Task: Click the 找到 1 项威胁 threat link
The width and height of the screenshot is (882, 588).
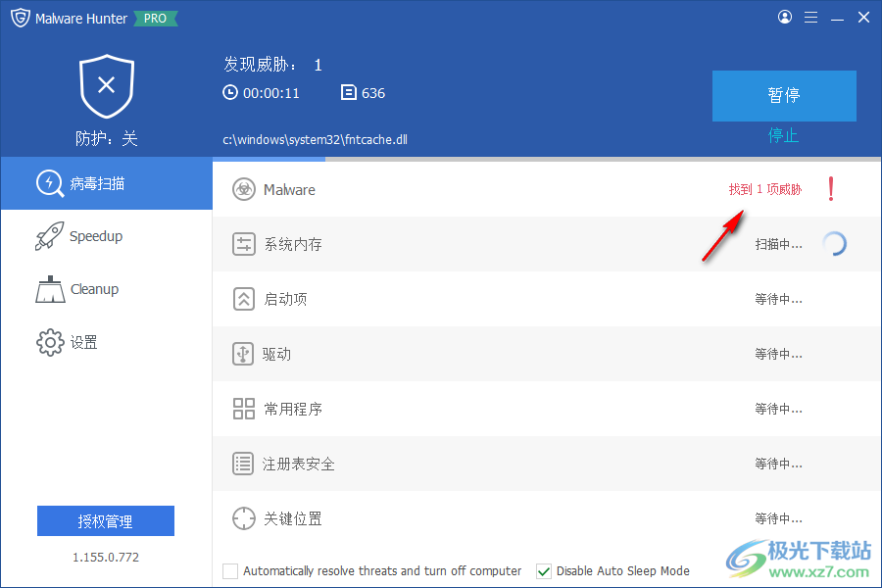Action: [765, 189]
